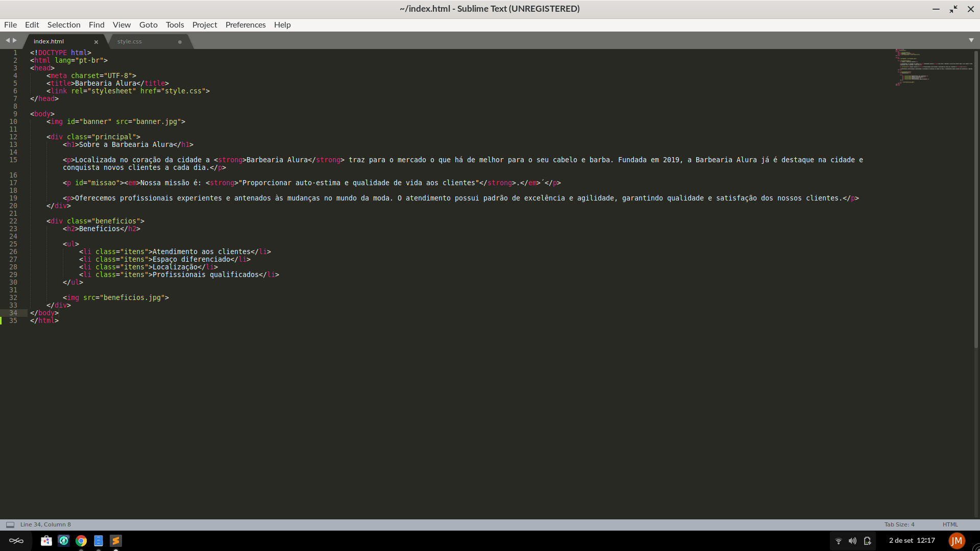
Task: Open the Help menu
Action: [282, 24]
